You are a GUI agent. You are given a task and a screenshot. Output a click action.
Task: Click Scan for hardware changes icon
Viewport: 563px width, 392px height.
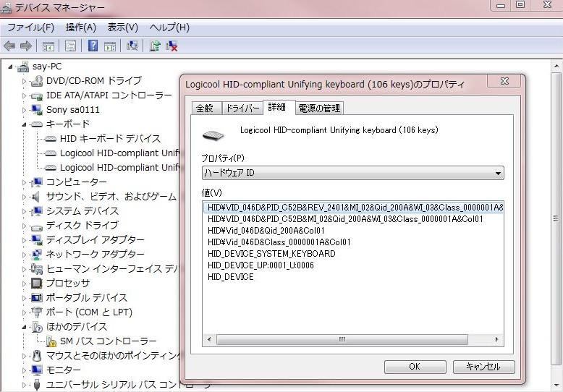(132, 46)
